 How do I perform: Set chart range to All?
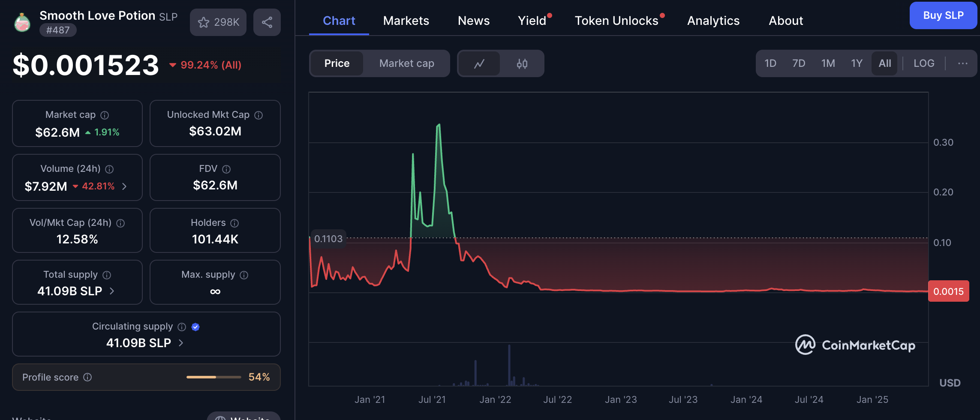point(884,63)
